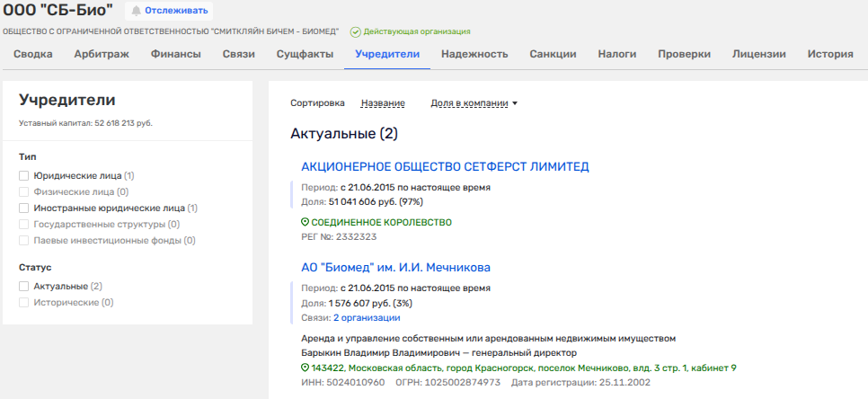Click the location pin icon beside the 143422 address
The width and height of the screenshot is (868, 399).
click(x=306, y=368)
